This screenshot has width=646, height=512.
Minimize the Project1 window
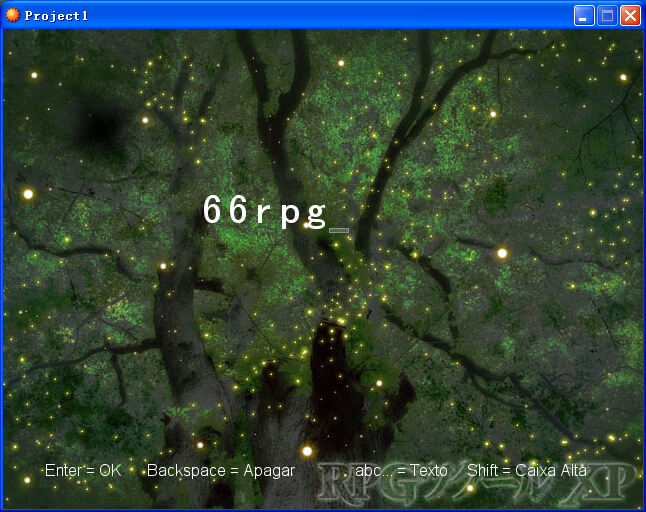[x=584, y=16]
